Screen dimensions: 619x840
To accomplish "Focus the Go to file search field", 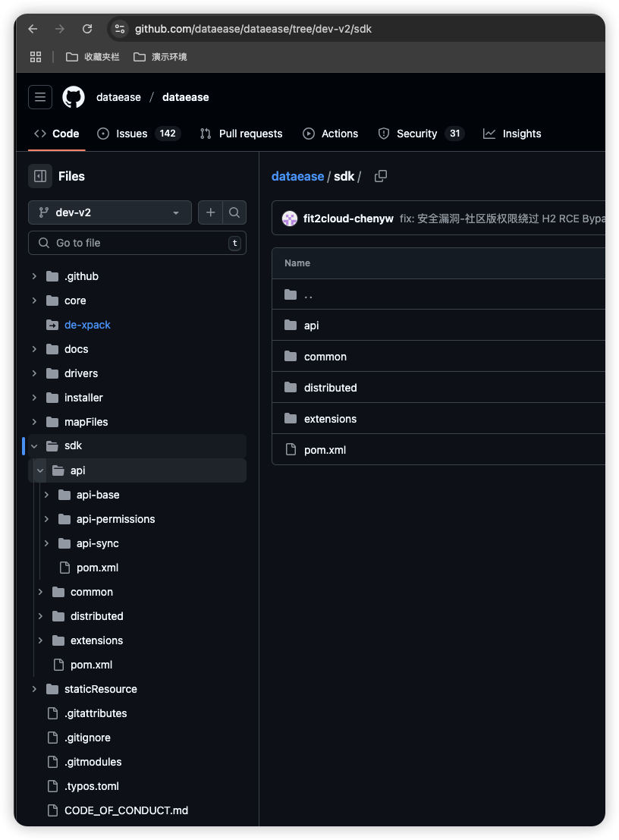I will 137,244.
